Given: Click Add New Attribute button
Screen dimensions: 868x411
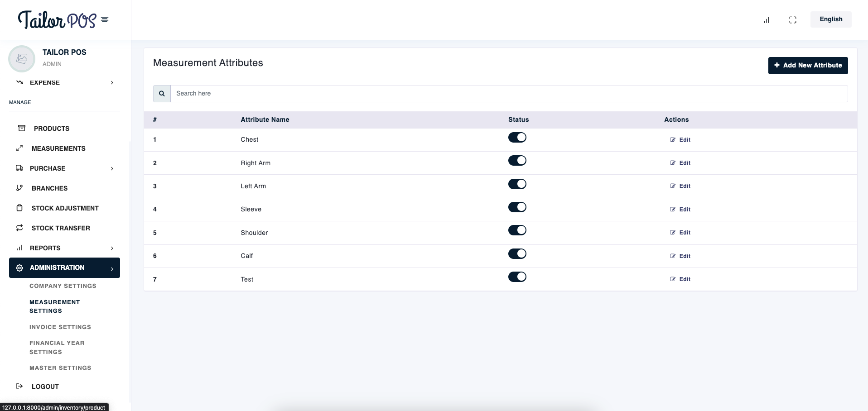Looking at the screenshot, I should (x=808, y=66).
